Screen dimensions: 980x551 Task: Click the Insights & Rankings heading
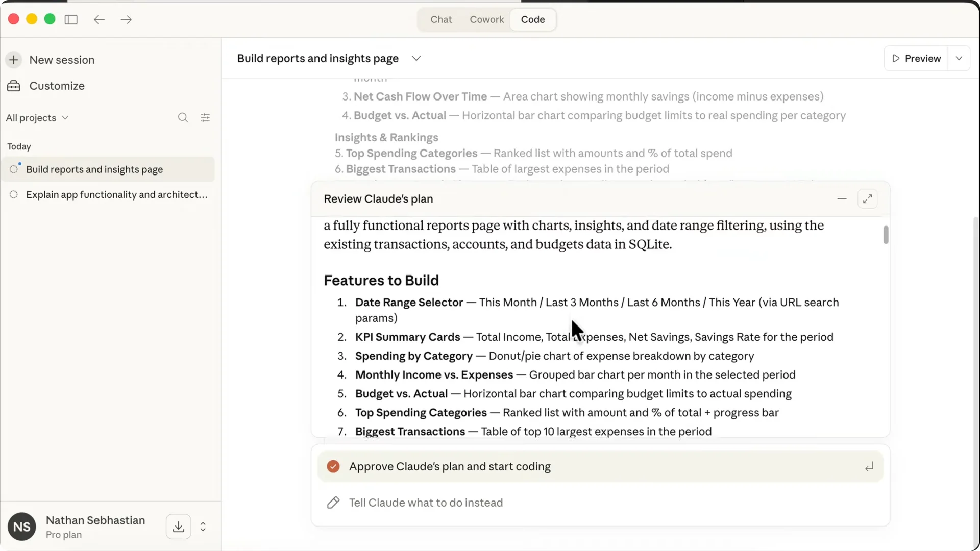(x=386, y=137)
